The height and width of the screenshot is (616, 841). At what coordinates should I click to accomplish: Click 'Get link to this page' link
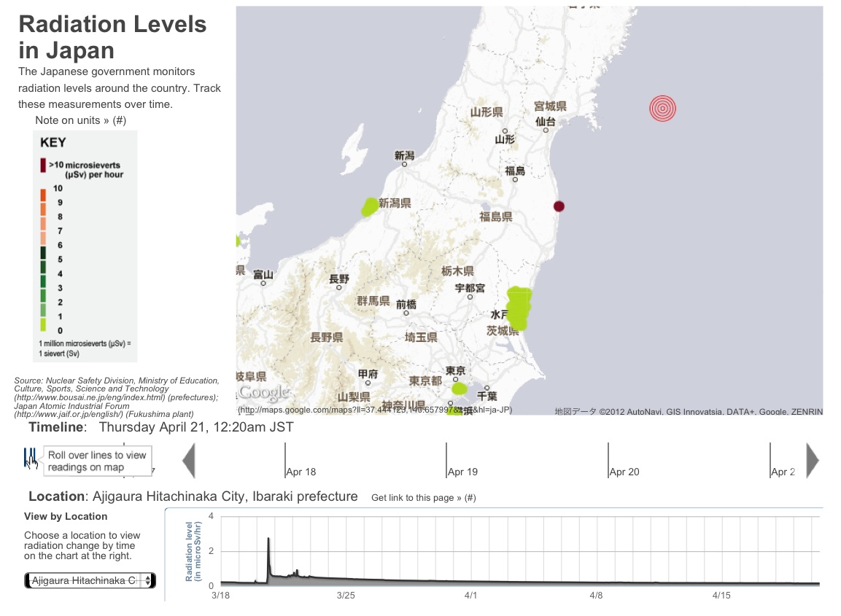(423, 498)
